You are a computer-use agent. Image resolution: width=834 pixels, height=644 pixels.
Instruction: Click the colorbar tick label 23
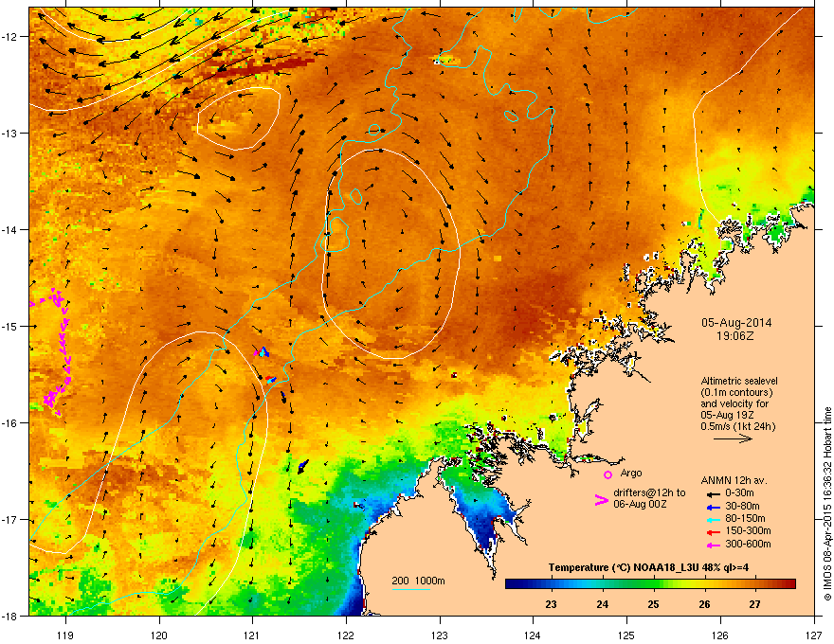[x=551, y=604]
